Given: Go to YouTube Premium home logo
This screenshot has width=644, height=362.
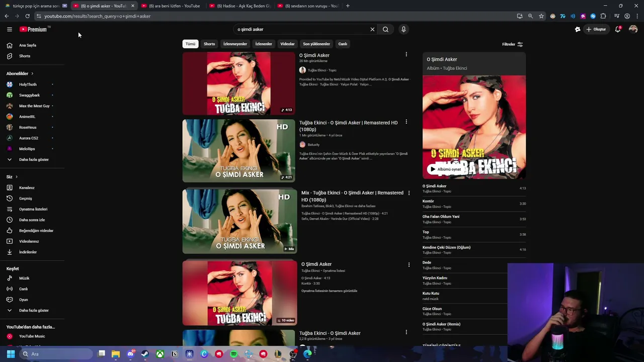Looking at the screenshot, I should 33,29.
